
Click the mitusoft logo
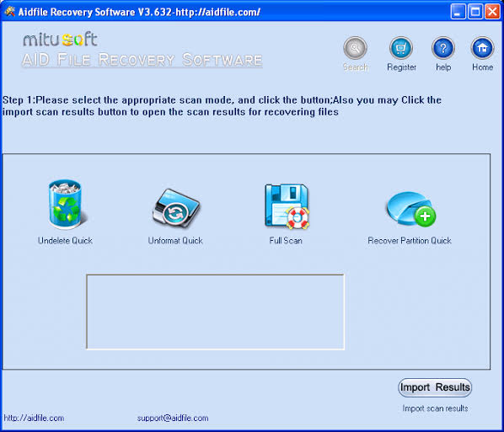(x=60, y=40)
